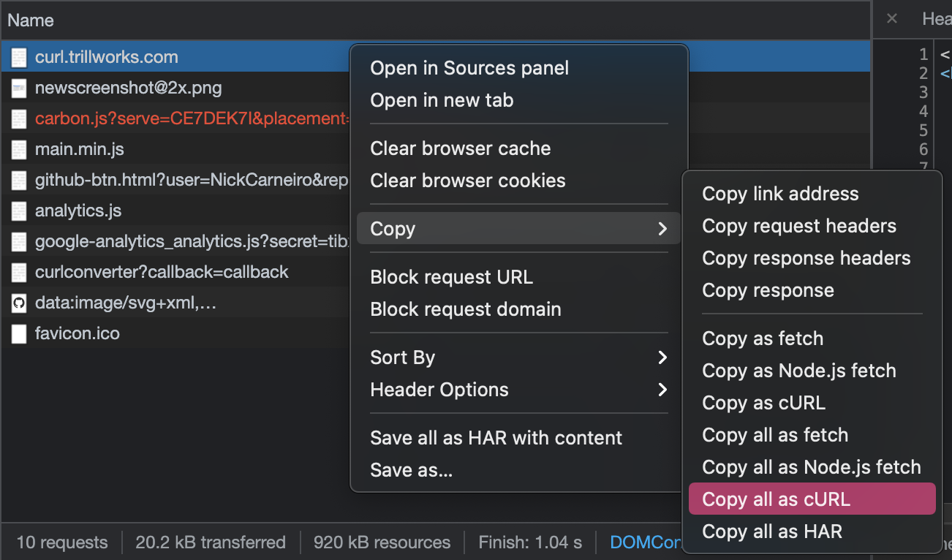Screen dimensions: 952x560
Task: Select the data:image/svg+xml request row
Action: (x=175, y=303)
